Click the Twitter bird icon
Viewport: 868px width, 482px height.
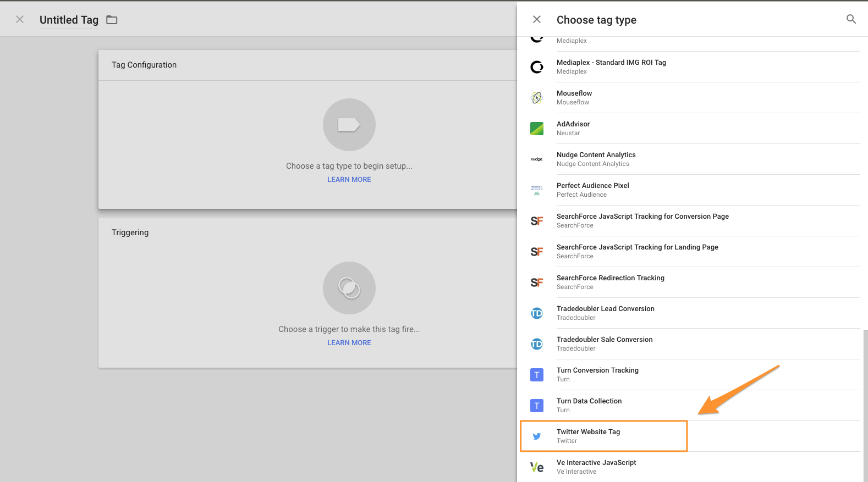(x=537, y=436)
